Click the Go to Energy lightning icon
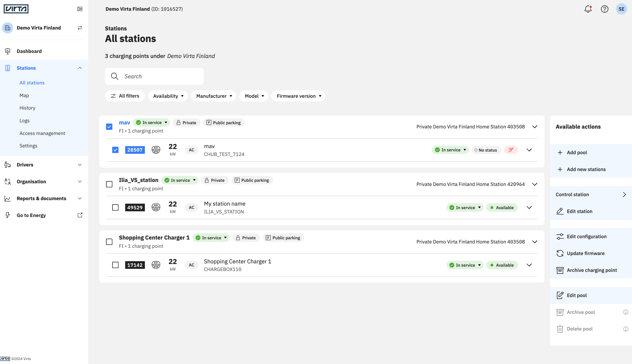The image size is (632, 364). click(x=7, y=215)
